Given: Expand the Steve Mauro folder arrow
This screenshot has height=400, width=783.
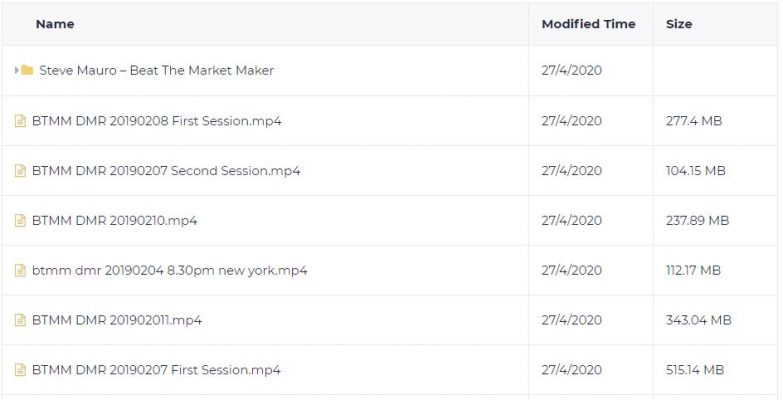Looking at the screenshot, I should coord(16,70).
